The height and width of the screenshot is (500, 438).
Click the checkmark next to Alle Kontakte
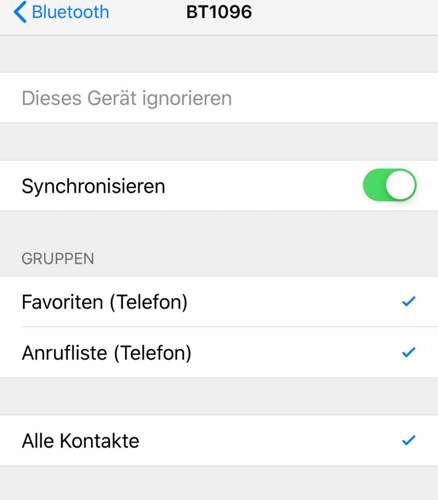(408, 440)
